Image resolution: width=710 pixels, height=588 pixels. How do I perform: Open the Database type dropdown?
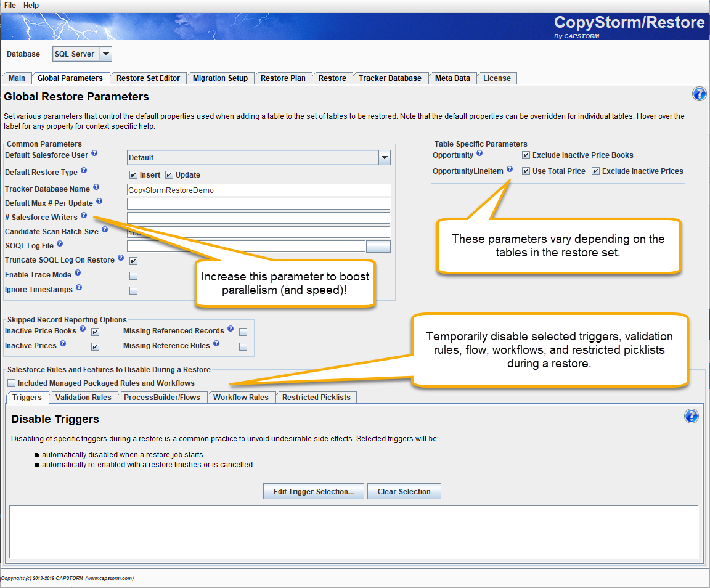[106, 54]
